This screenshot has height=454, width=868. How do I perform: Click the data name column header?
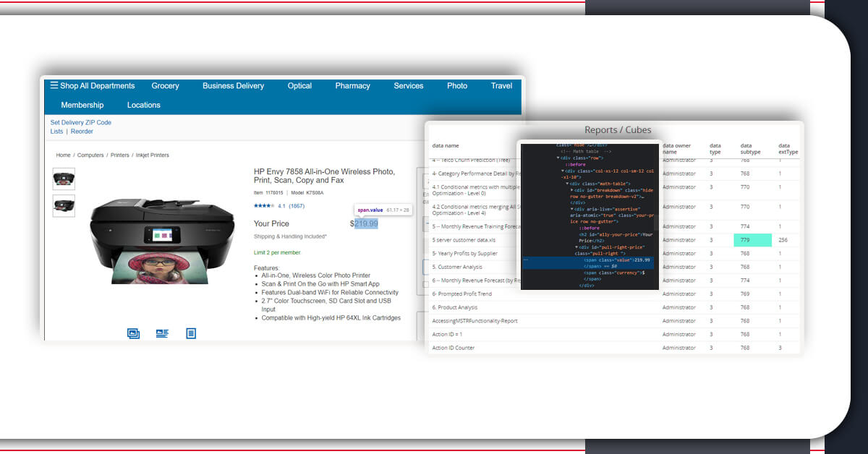446,145
